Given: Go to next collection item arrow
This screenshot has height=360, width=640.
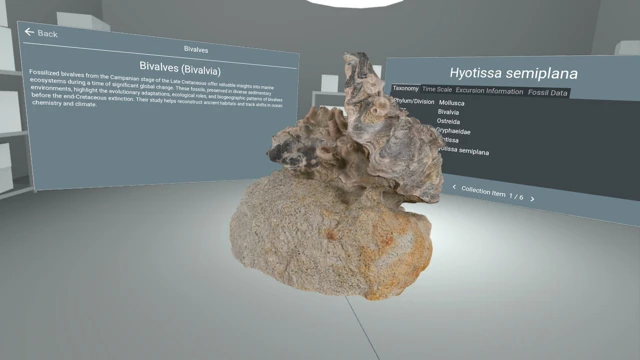Looking at the screenshot, I should pyautogui.click(x=532, y=199).
